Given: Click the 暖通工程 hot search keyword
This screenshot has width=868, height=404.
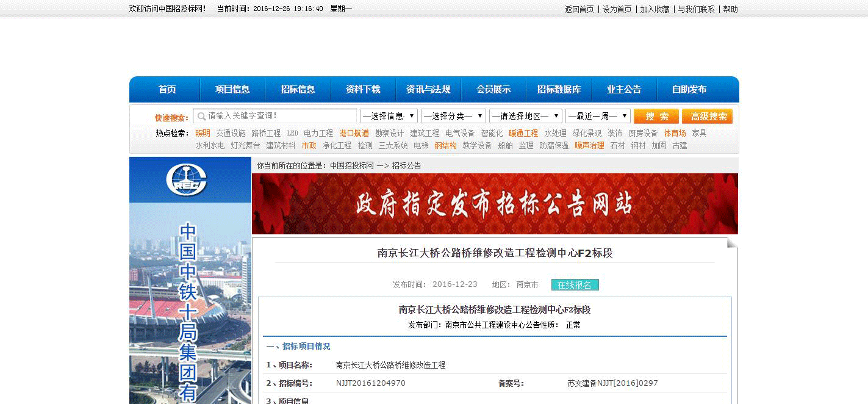Looking at the screenshot, I should 523,133.
